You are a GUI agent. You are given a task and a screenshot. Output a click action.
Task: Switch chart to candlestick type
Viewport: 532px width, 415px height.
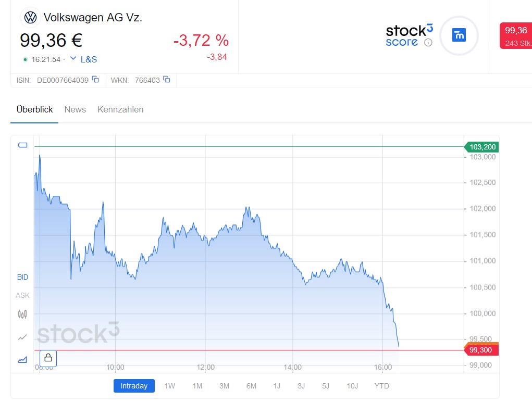tap(22, 314)
